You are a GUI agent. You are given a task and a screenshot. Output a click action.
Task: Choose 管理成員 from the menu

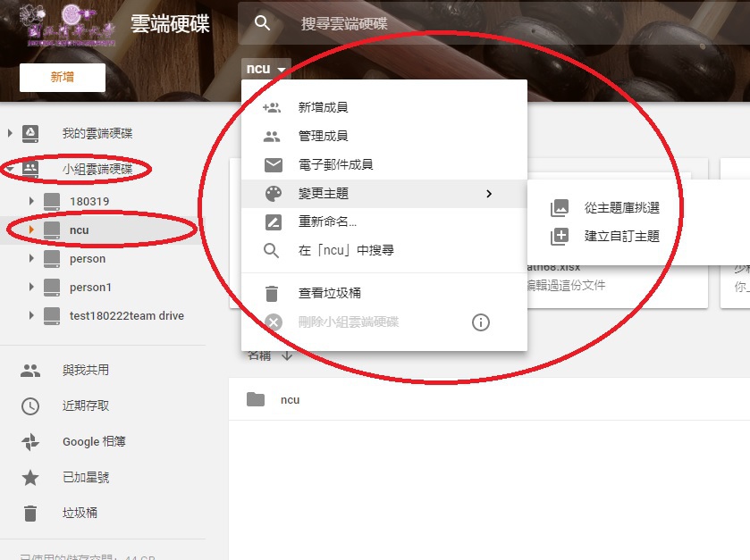click(x=384, y=136)
